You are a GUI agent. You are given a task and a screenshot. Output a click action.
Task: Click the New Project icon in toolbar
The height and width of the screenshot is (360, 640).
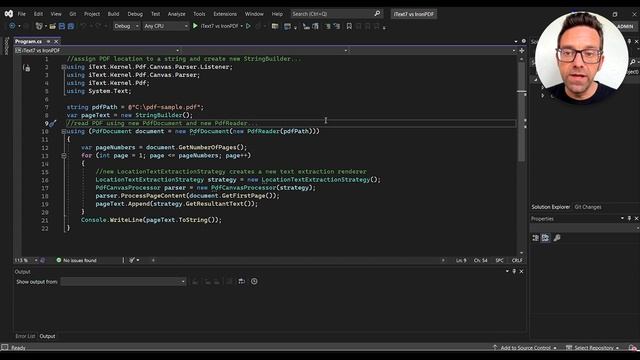tap(39, 26)
